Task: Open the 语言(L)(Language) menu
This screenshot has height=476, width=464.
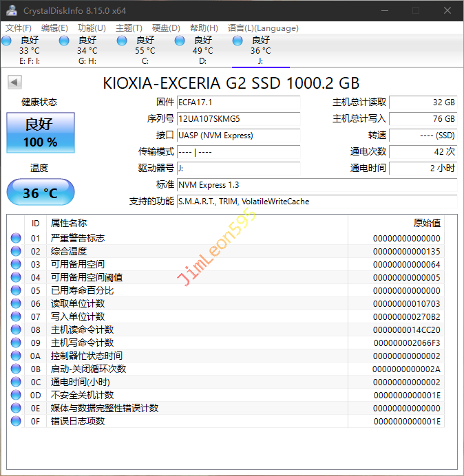Action: coord(263,28)
